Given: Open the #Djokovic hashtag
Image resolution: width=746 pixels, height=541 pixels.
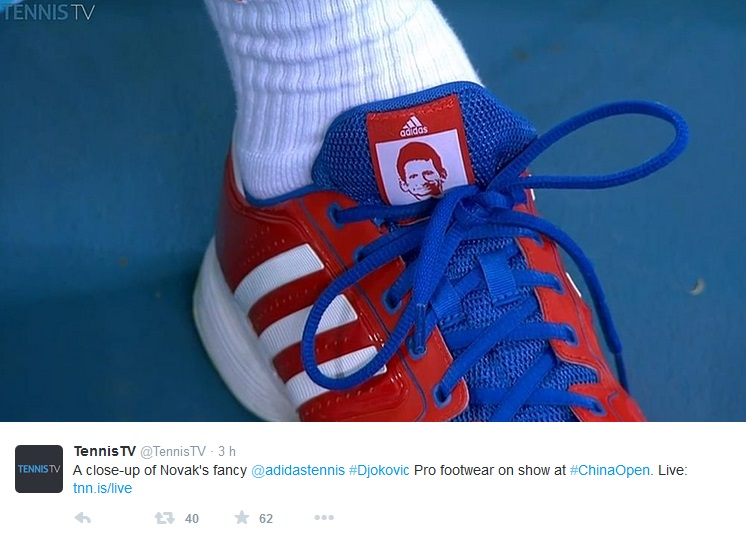Looking at the screenshot, I should [x=379, y=470].
